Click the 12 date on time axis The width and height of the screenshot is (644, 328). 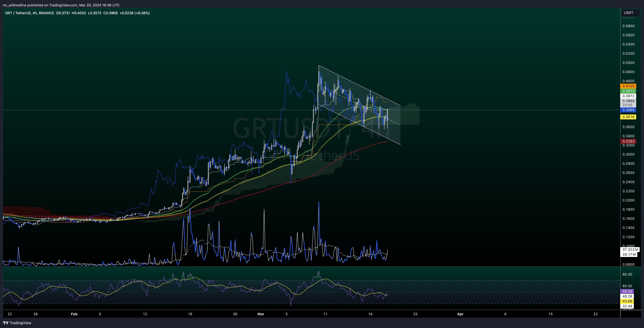tap(145, 314)
